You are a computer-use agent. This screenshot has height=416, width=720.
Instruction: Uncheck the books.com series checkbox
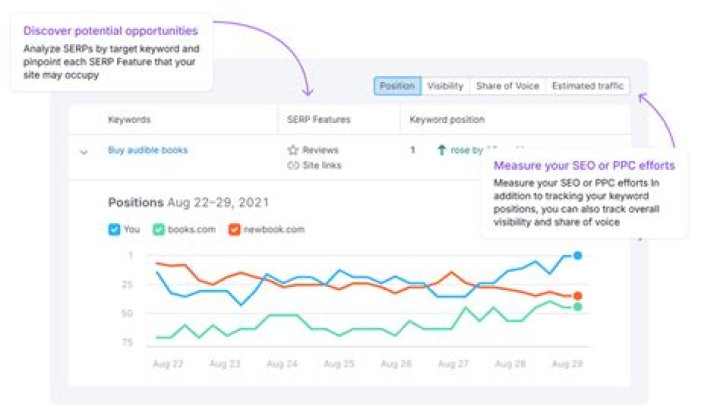[158, 229]
